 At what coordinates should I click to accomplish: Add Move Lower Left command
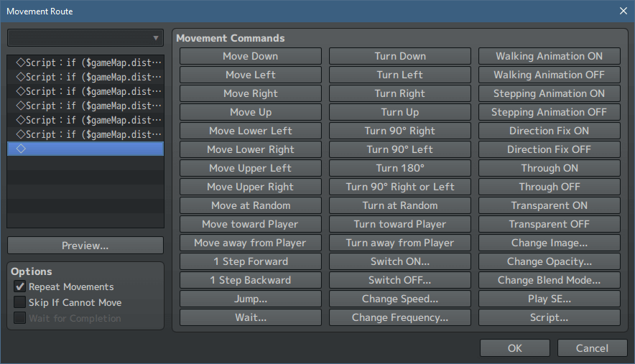click(x=251, y=131)
